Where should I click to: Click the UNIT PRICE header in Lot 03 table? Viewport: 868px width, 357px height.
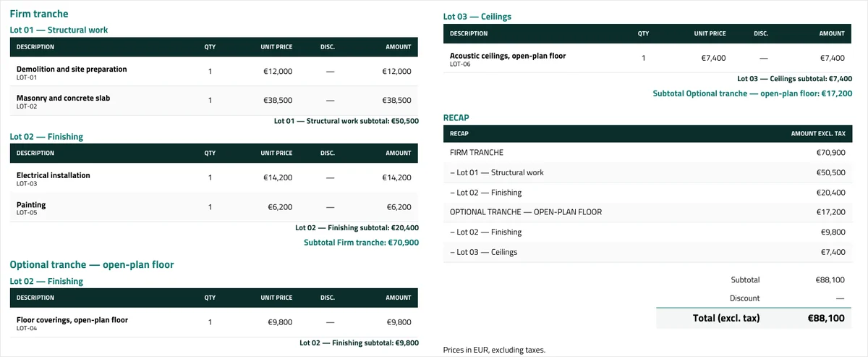pyautogui.click(x=710, y=33)
